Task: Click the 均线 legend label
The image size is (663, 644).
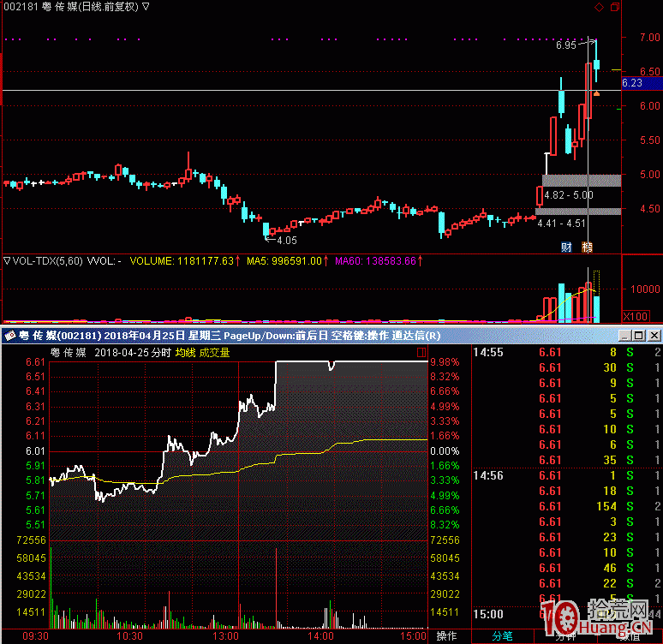Action: (x=185, y=353)
